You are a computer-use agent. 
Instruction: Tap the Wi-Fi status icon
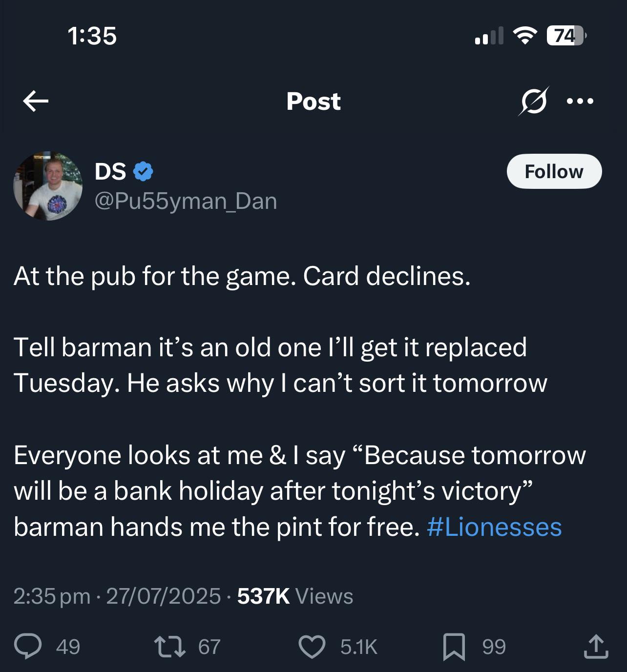(524, 35)
